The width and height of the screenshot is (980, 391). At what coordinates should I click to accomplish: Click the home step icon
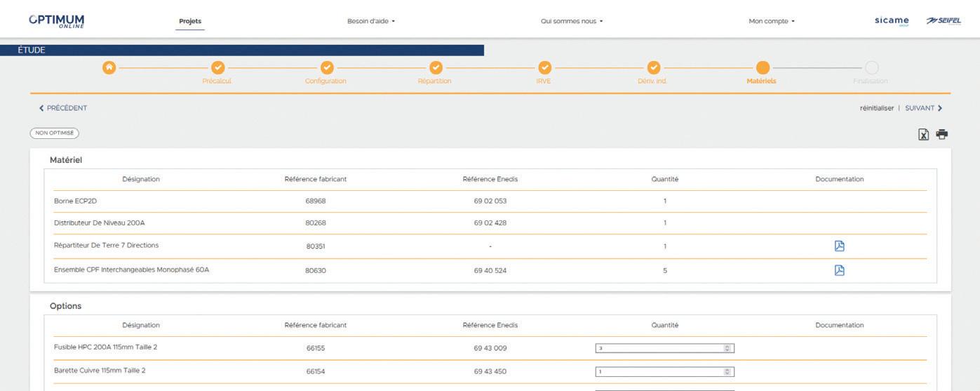point(109,67)
